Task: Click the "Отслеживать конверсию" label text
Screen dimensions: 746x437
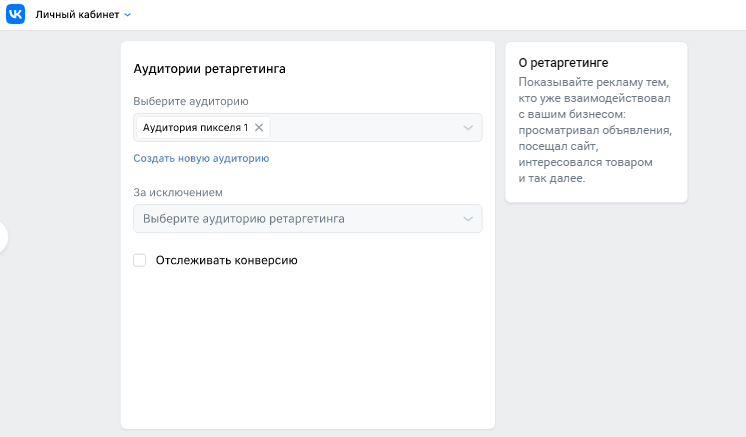Action: (x=226, y=260)
